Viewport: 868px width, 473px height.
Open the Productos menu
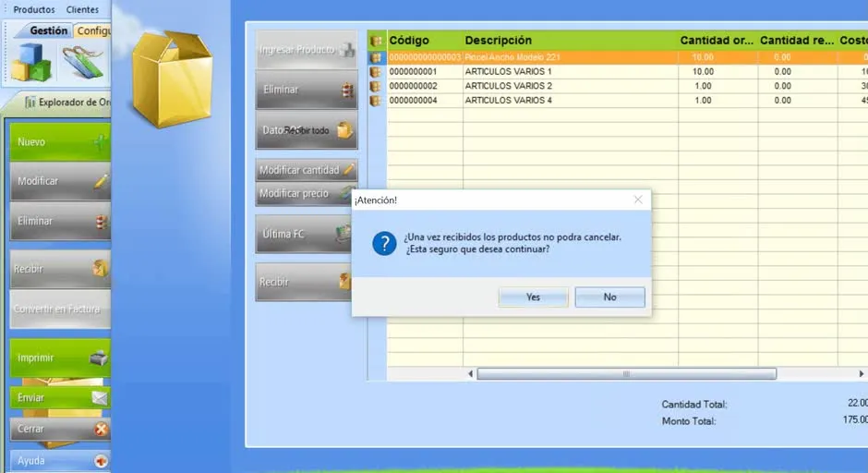pyautogui.click(x=34, y=9)
